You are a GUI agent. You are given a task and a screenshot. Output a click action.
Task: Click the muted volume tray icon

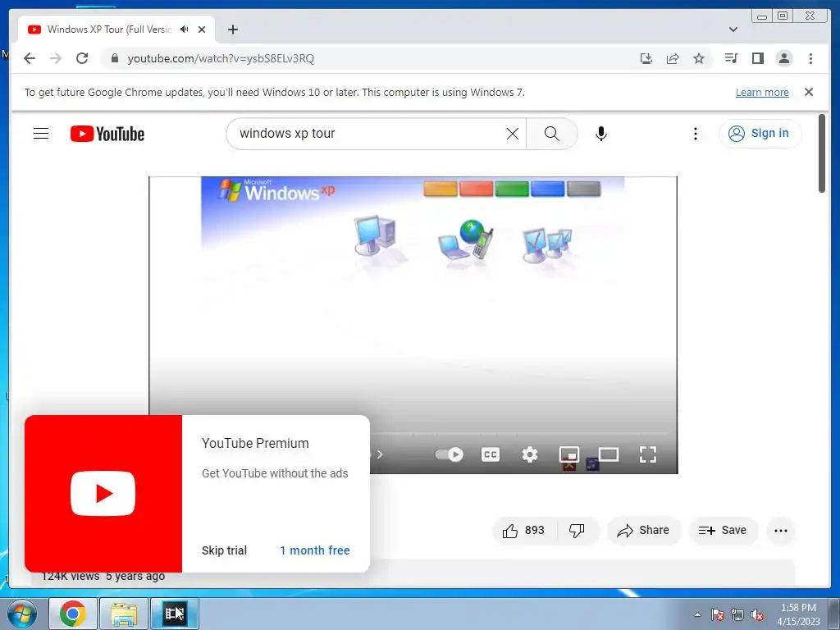[757, 614]
